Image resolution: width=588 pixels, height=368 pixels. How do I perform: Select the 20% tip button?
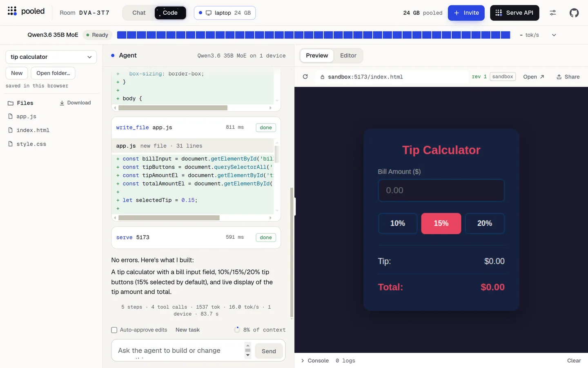tap(485, 223)
